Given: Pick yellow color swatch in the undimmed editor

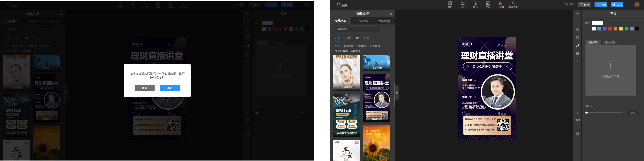Looking at the screenshot, I should pos(621,29).
